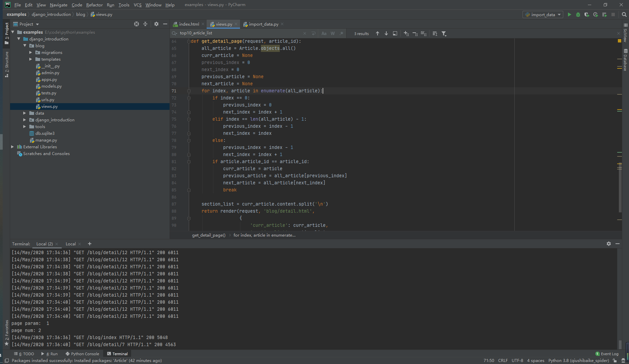
Task: Collapse all in the Project panel
Action: point(145,24)
